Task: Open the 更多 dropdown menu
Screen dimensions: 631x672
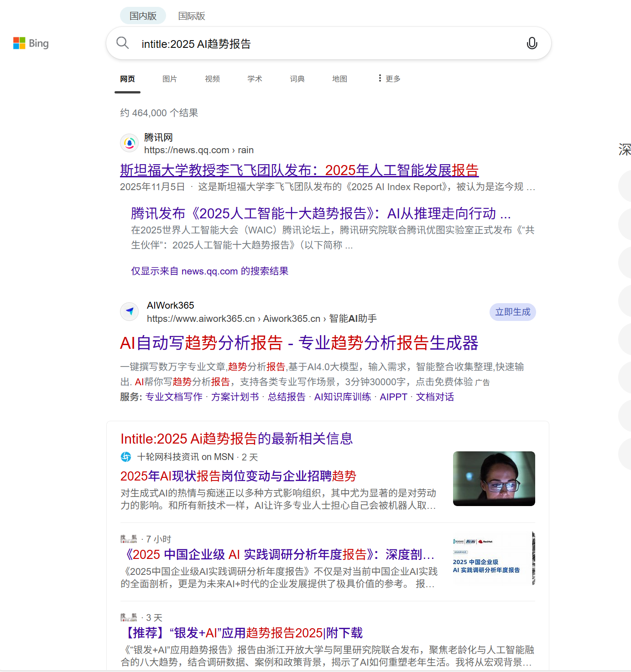Action: [x=391, y=78]
